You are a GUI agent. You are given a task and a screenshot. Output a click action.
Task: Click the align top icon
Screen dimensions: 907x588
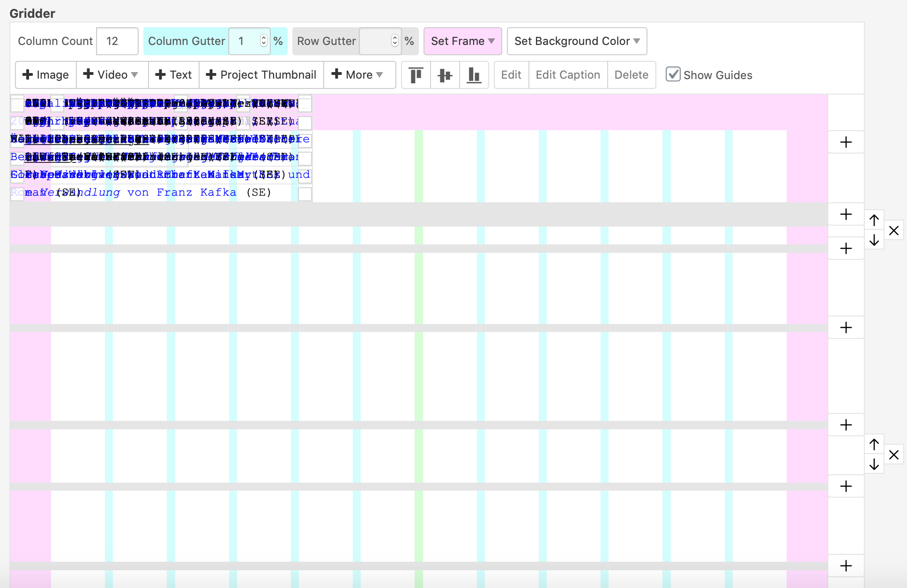click(416, 75)
